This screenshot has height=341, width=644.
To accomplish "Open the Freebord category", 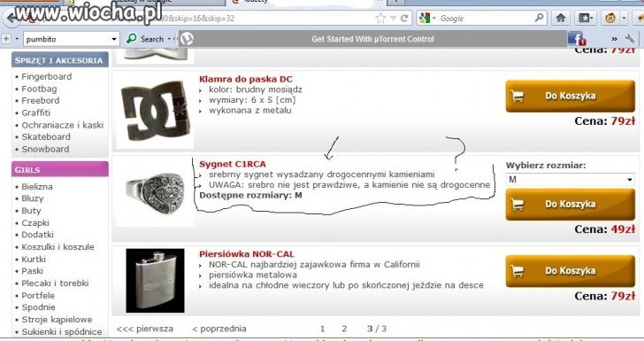I will click(x=41, y=100).
